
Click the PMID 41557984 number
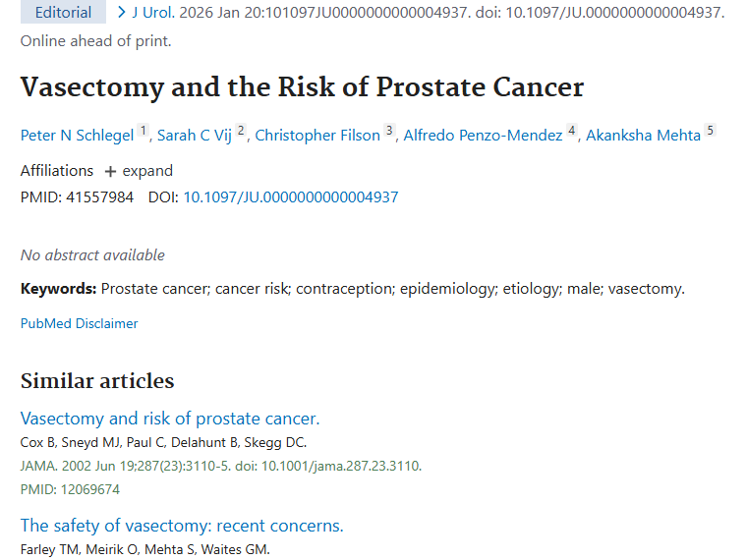[x=99, y=197]
